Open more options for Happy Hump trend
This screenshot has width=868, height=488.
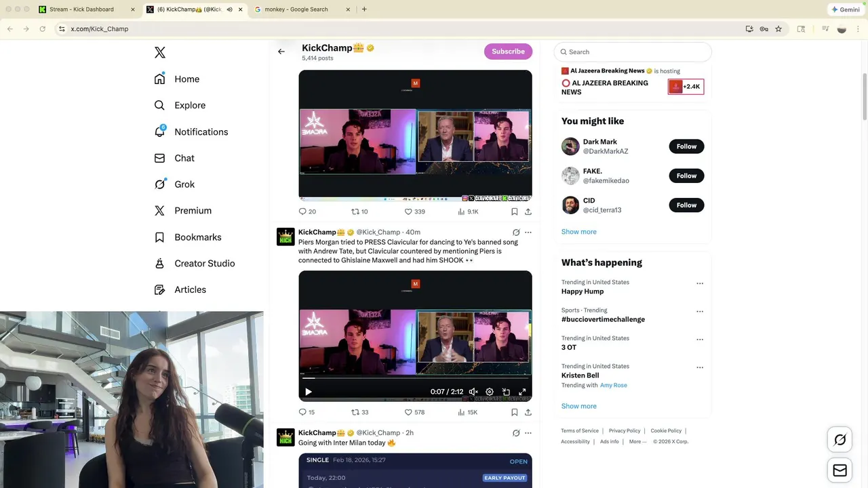pyautogui.click(x=700, y=283)
